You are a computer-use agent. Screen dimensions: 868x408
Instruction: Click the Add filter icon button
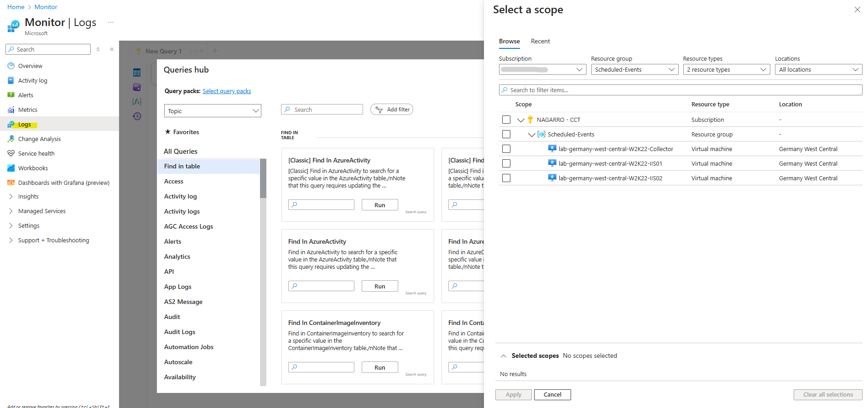point(392,110)
